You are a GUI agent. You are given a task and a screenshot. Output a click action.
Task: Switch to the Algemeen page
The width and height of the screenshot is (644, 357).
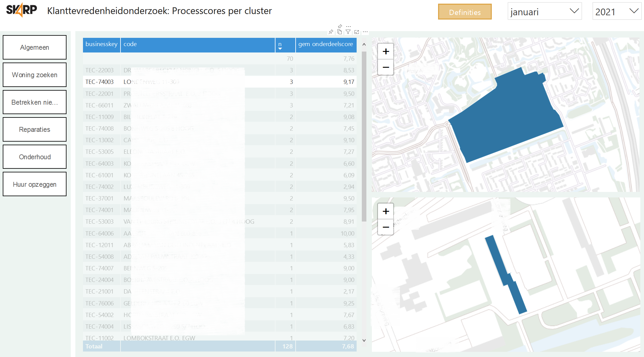click(x=34, y=47)
